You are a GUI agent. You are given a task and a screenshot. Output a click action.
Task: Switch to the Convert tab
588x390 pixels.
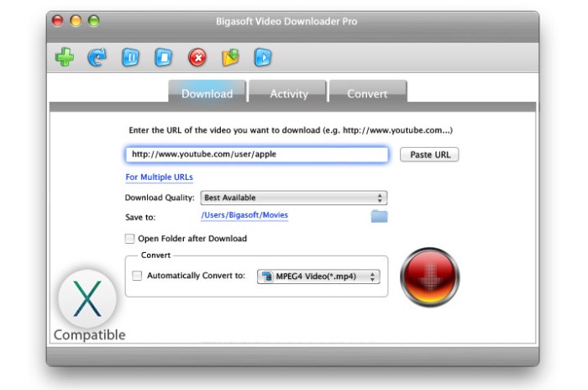(x=368, y=92)
